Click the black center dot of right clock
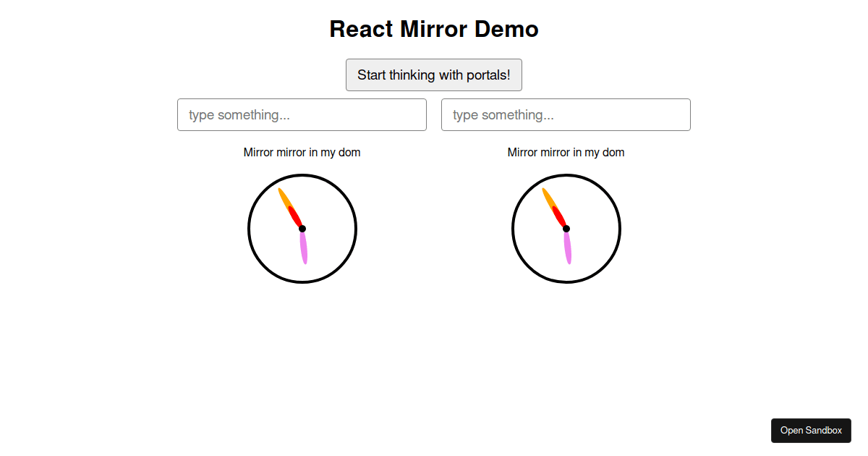This screenshot has width=868, height=456. 566,229
